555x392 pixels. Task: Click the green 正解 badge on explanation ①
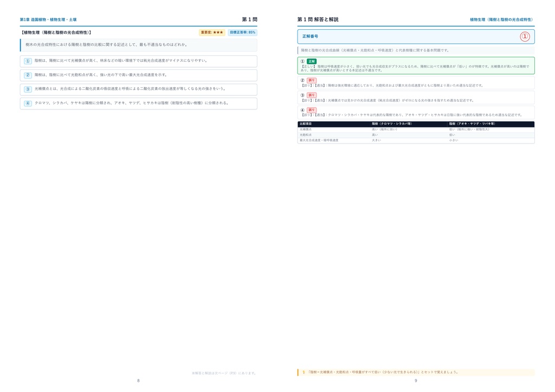pyautogui.click(x=312, y=61)
